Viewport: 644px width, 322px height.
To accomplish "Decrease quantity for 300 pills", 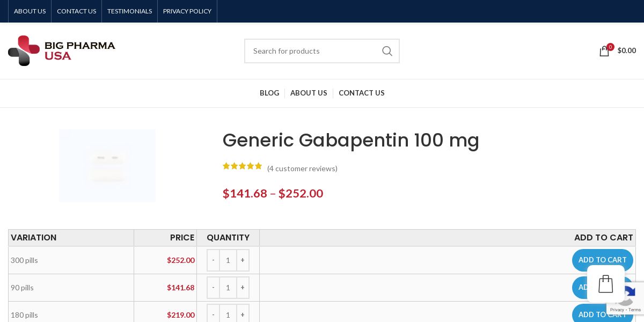I will (213, 260).
